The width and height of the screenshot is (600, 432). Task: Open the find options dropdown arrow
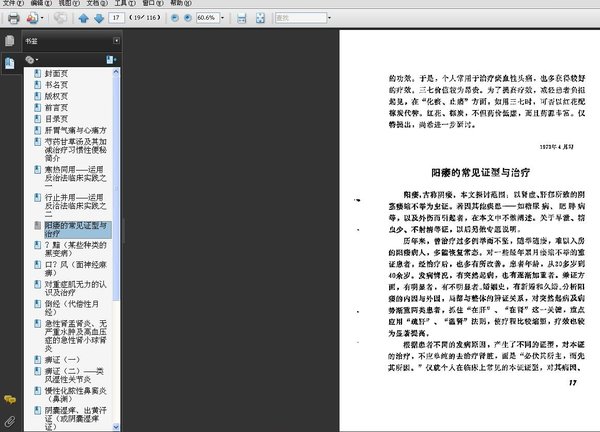point(329,18)
